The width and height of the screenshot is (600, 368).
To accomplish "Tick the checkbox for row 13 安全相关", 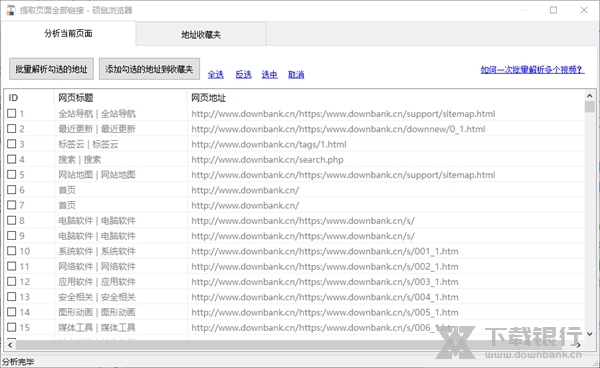I will point(12,297).
